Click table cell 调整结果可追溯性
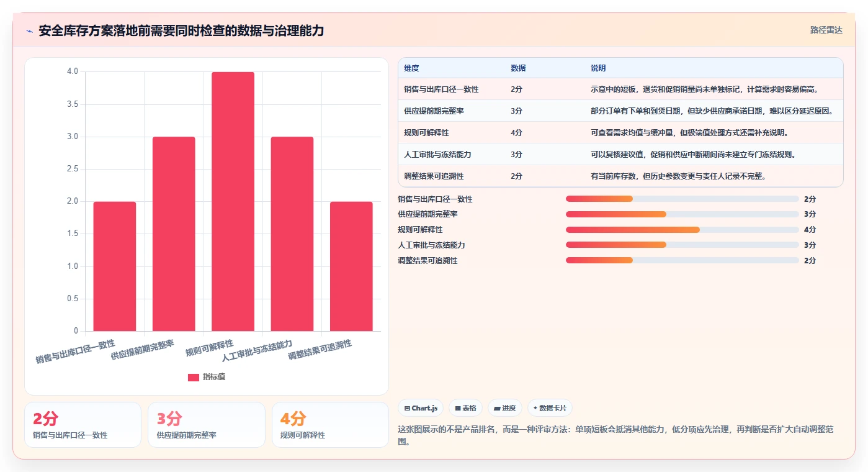 click(434, 176)
